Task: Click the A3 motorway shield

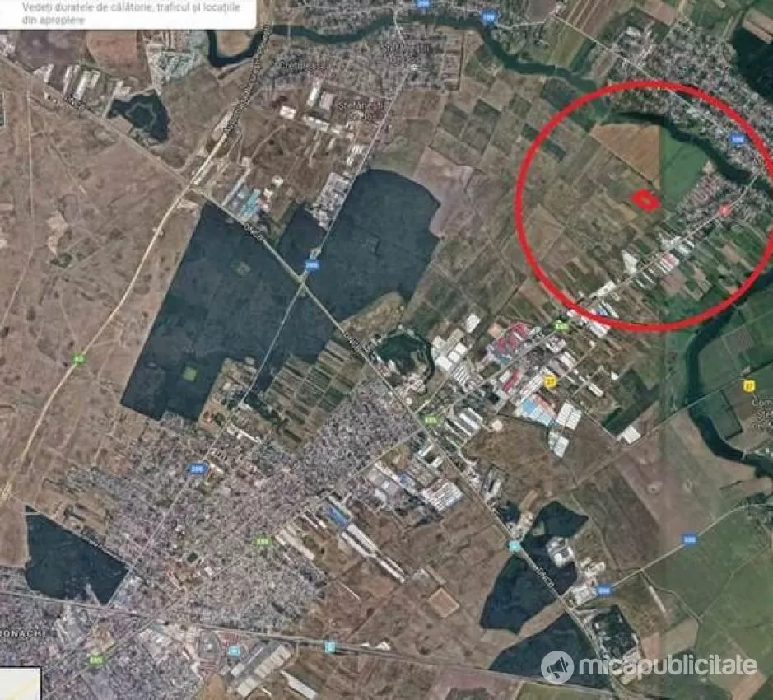Action: coord(78,359)
